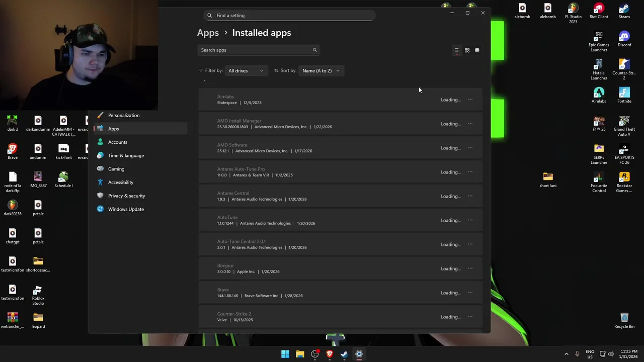
Task: Open options menu for Antares Auto-Tune Pro
Action: click(470, 172)
